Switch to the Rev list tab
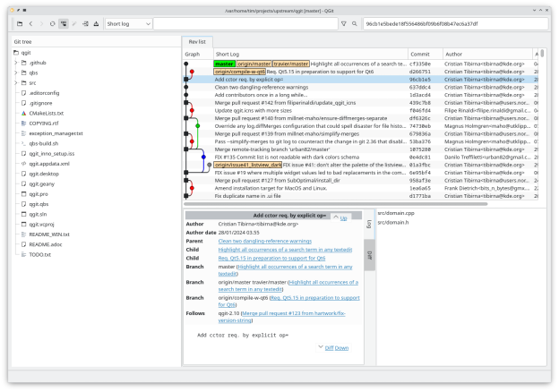 [x=196, y=41]
